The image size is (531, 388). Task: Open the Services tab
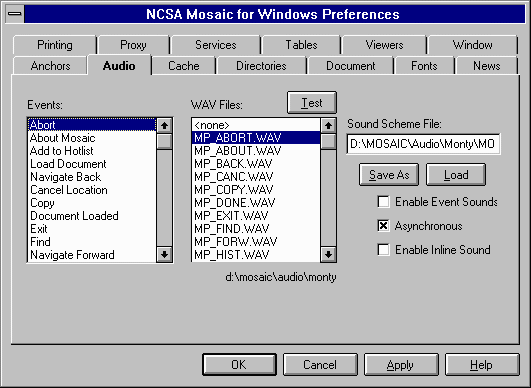pos(216,45)
